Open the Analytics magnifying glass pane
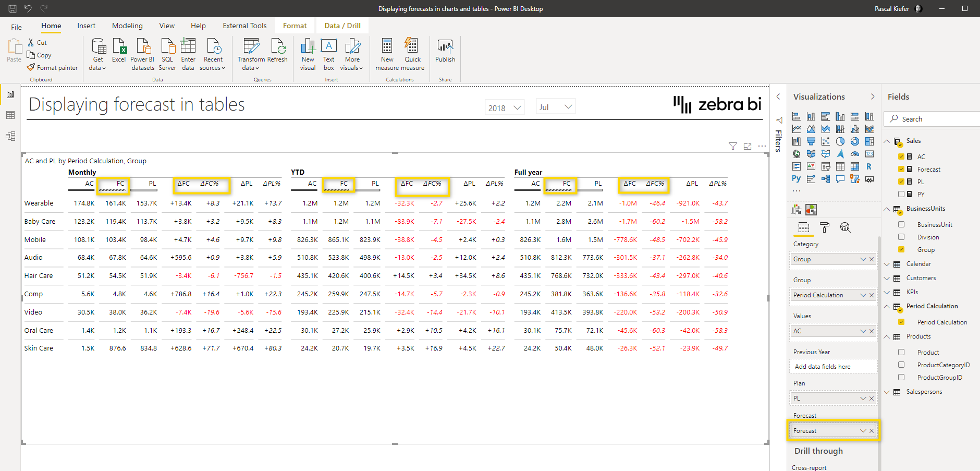 (846, 228)
